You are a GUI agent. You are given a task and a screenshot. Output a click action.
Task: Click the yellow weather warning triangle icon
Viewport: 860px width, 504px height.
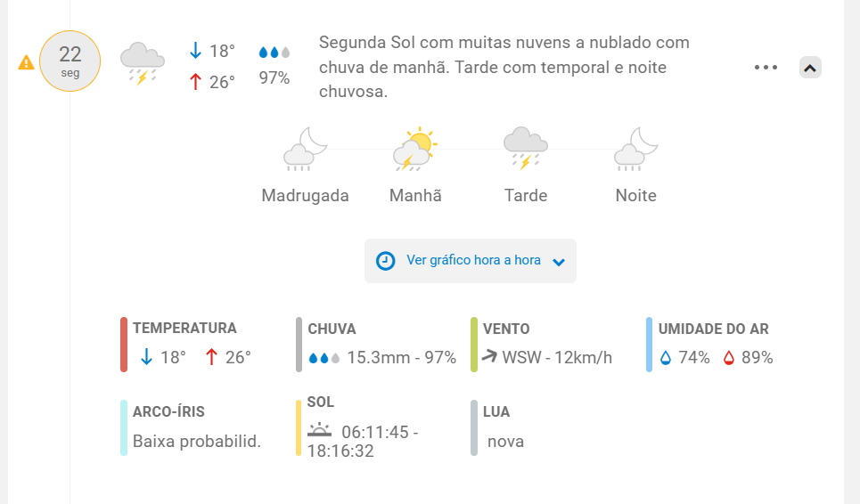tap(26, 62)
